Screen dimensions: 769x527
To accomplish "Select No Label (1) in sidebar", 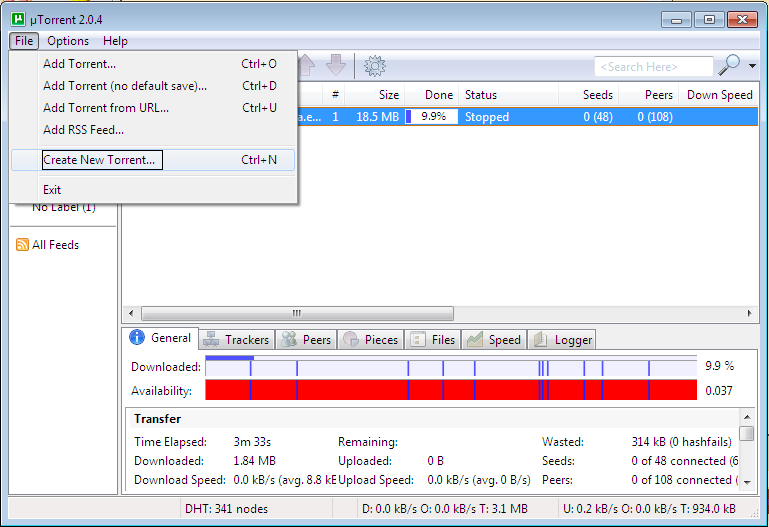I will [x=64, y=207].
